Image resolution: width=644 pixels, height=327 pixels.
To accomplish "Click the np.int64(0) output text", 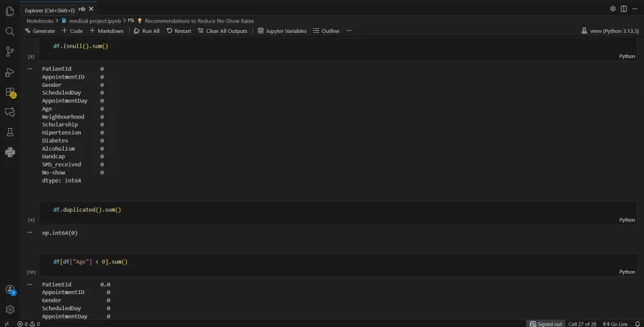I will [59, 232].
